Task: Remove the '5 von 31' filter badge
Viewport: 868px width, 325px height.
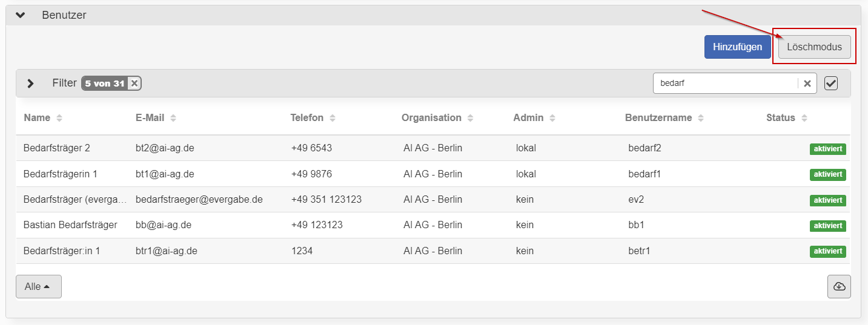Action: [134, 84]
